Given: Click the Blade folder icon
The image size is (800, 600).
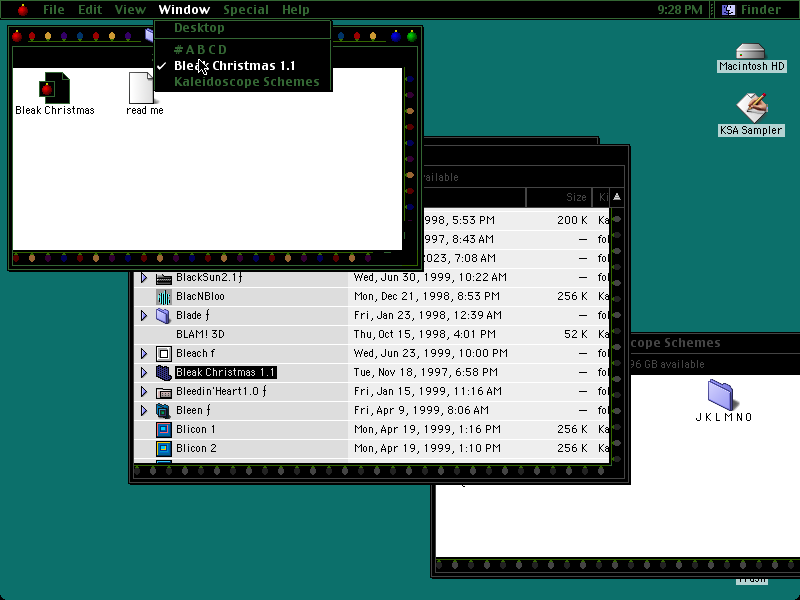Looking at the screenshot, I should (164, 315).
